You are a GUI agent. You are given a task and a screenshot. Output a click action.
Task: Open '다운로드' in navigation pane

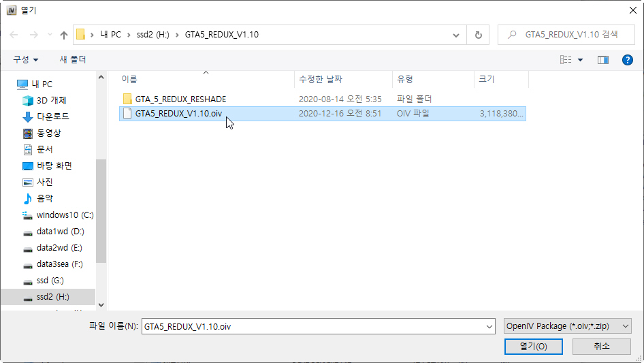[x=52, y=116]
